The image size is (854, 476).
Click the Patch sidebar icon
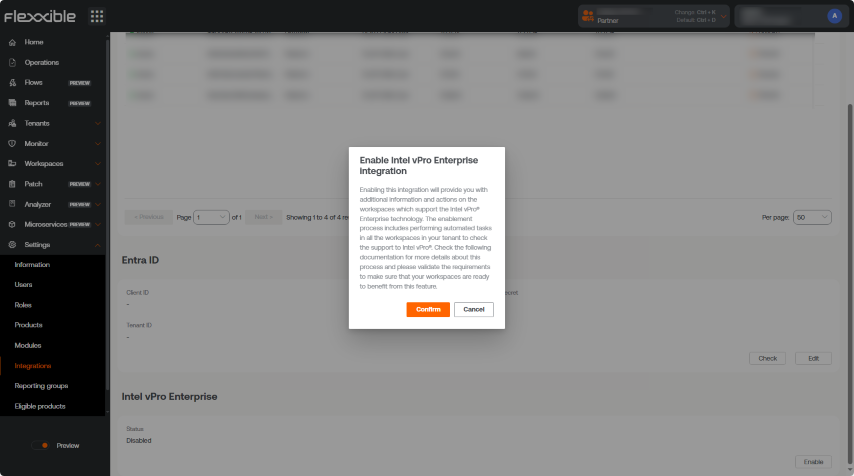click(x=13, y=184)
